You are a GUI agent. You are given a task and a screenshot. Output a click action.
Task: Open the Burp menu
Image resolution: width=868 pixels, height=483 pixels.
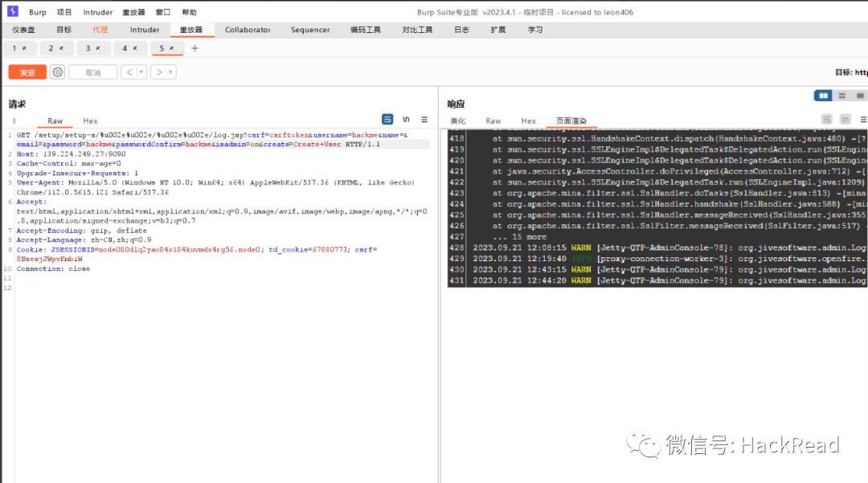tap(38, 11)
